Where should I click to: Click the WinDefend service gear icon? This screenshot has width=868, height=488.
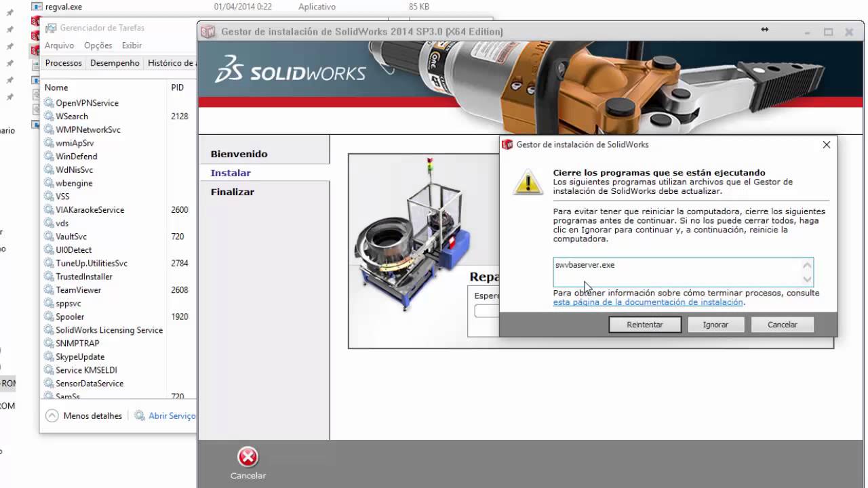coord(49,157)
